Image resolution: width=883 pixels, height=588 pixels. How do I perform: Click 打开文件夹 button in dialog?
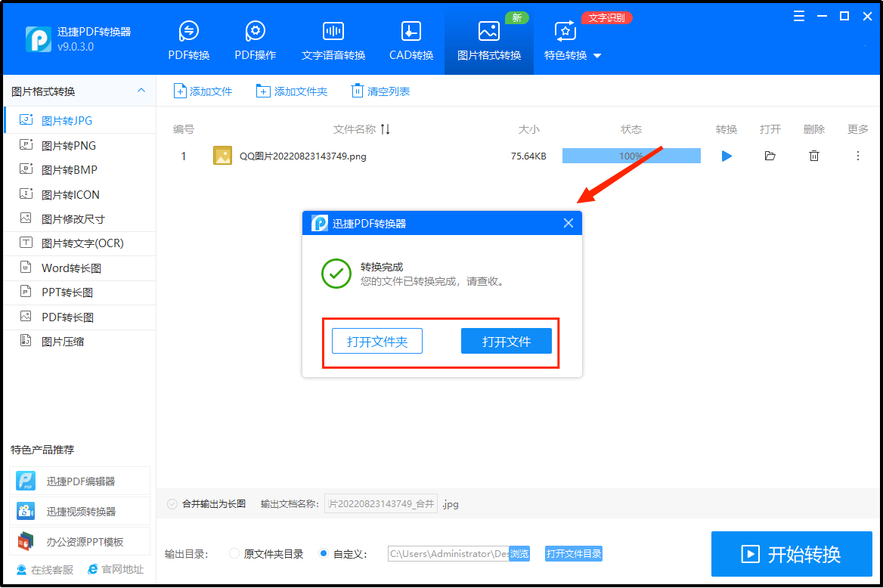[376, 342]
